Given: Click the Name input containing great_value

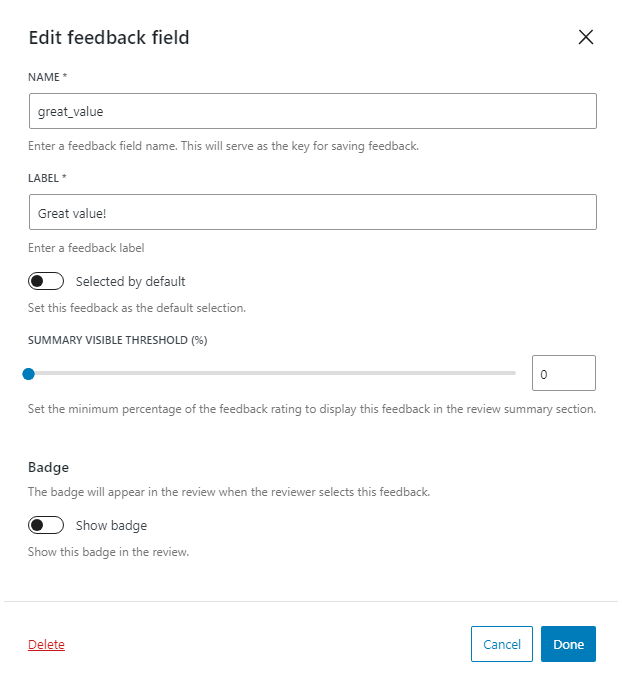Looking at the screenshot, I should tap(312, 111).
